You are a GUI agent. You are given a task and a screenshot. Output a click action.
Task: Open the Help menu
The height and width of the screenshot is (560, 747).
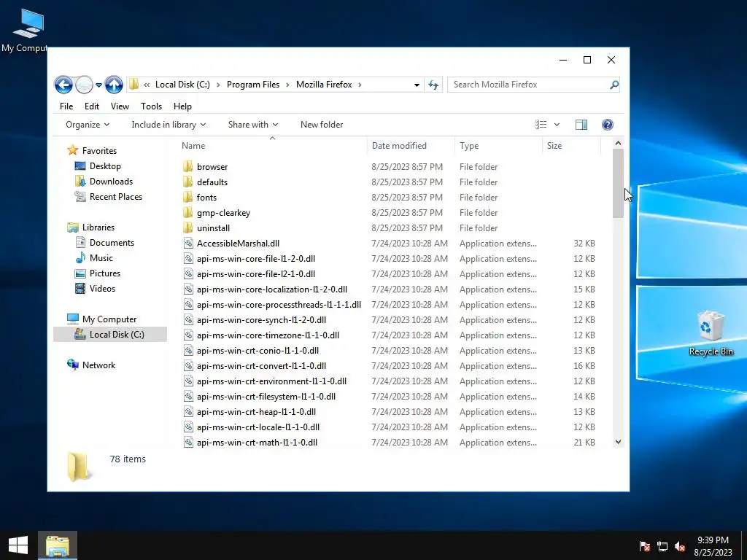[182, 106]
